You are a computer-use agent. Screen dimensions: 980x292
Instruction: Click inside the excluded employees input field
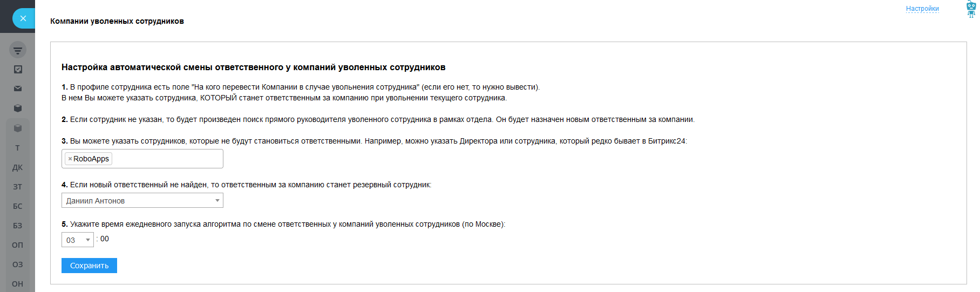(x=167, y=159)
